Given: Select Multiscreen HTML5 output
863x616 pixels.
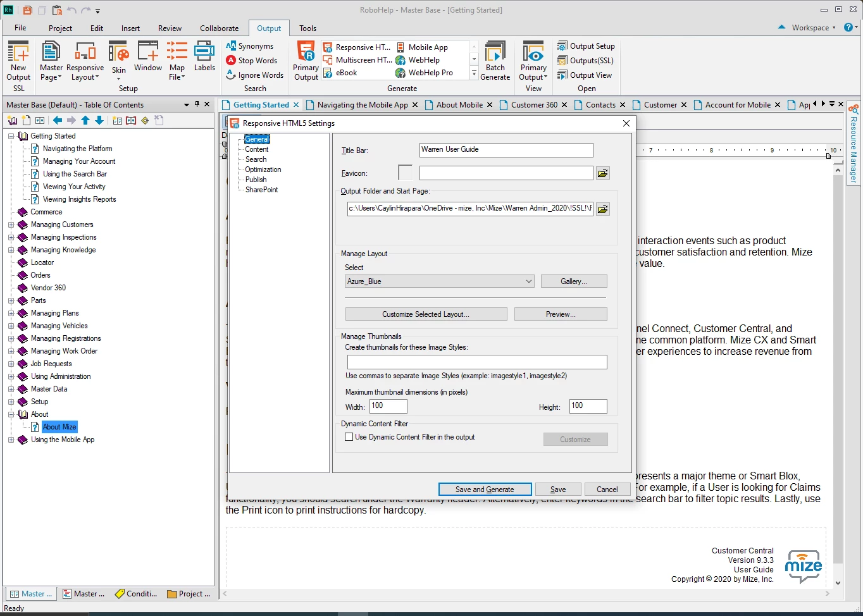Looking at the screenshot, I should click(x=357, y=60).
